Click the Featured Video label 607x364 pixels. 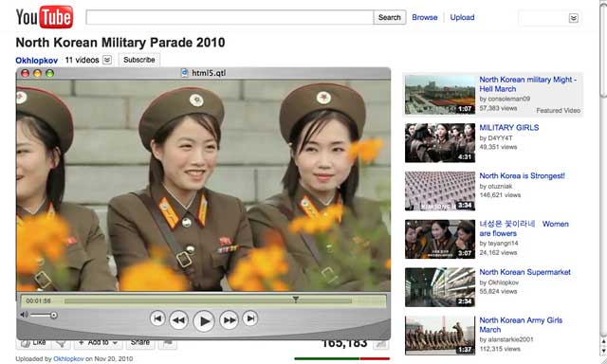[559, 110]
